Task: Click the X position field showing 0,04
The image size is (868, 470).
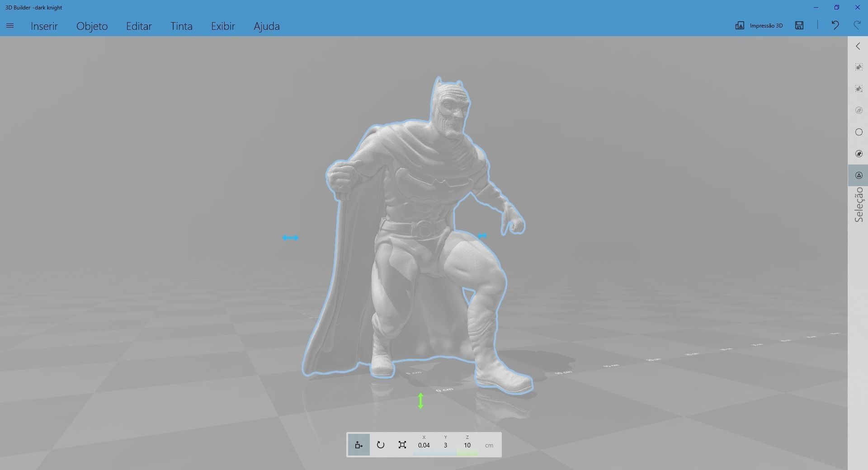Action: point(424,445)
